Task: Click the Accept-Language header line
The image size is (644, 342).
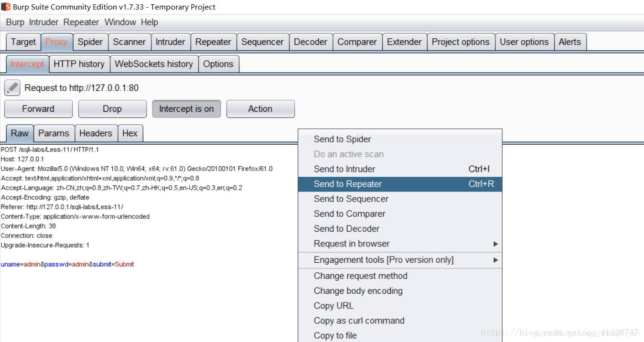Action: tap(121, 188)
